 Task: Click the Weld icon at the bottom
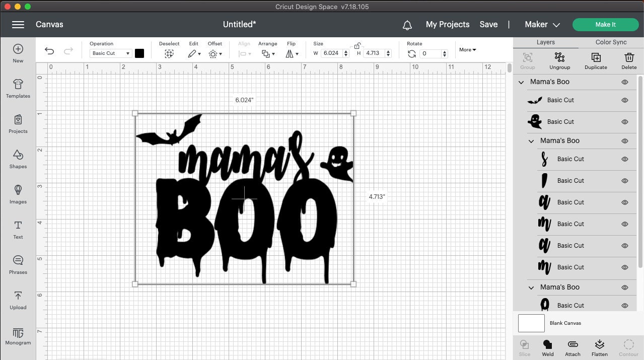547,346
